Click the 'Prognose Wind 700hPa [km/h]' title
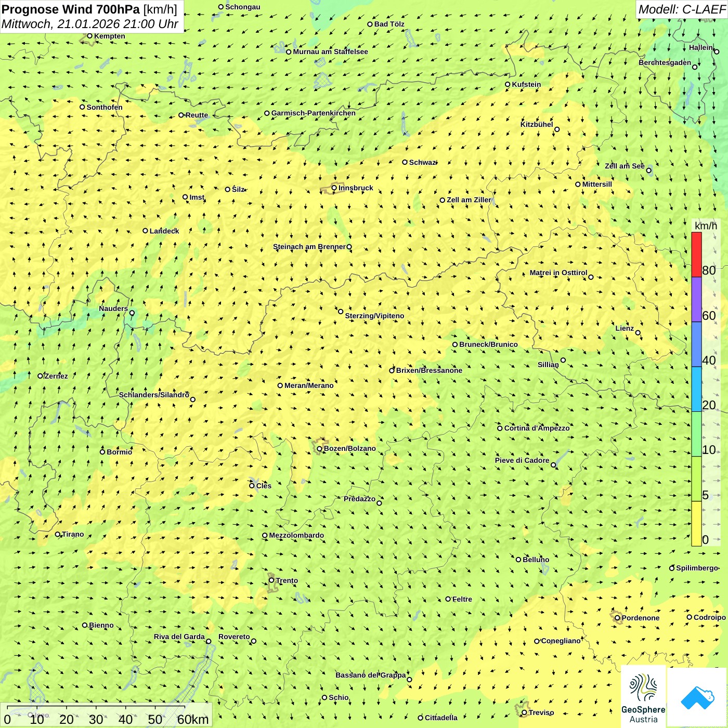The width and height of the screenshot is (728, 728). point(89,9)
